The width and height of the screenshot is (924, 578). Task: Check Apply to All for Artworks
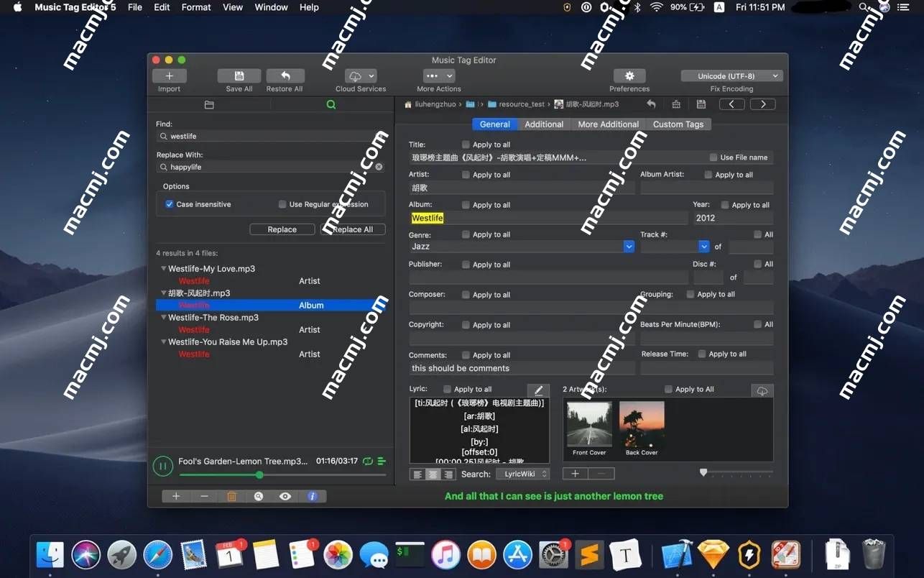pyautogui.click(x=669, y=389)
